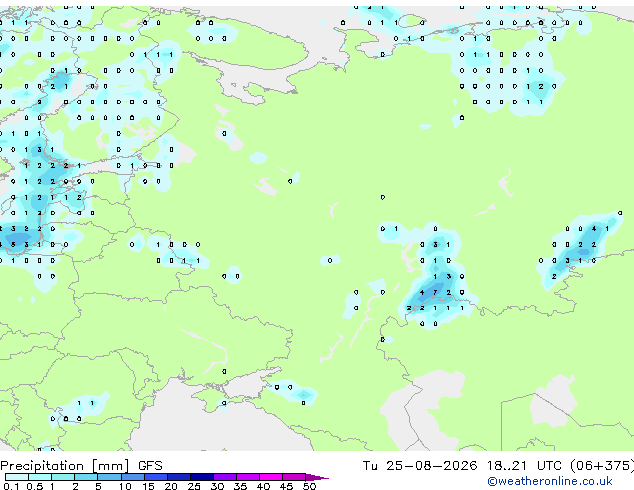Click the legend swatch between 35 and 40
The width and height of the screenshot is (634, 490).
(248, 477)
